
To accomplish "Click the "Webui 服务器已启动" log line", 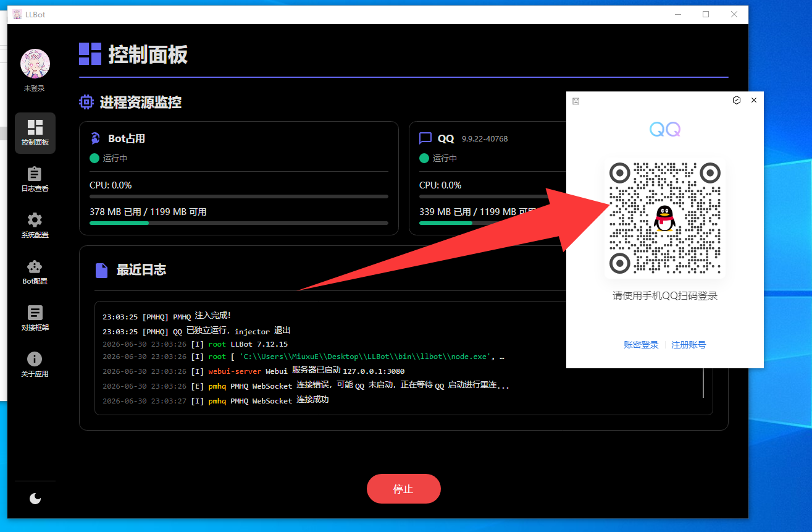I will coord(253,371).
